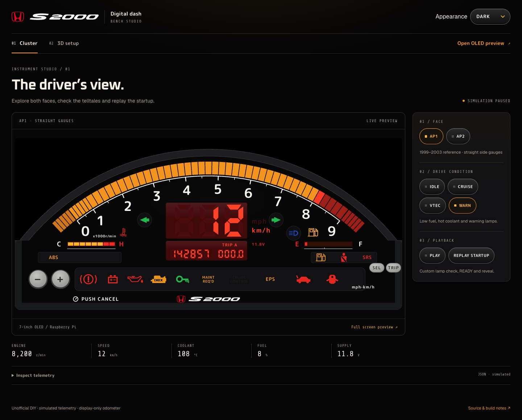Image resolution: width=522 pixels, height=420 pixels.
Task: Switch to the Cluster tab
Action: pos(25,43)
